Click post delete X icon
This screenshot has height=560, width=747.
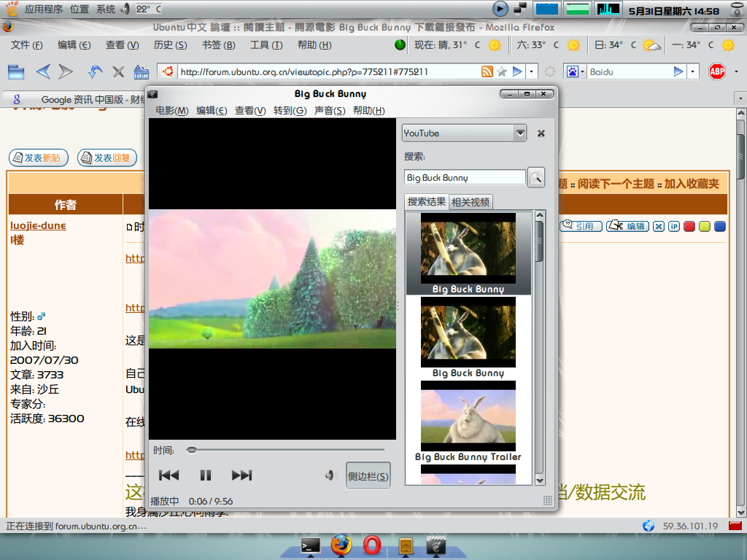[x=659, y=226]
